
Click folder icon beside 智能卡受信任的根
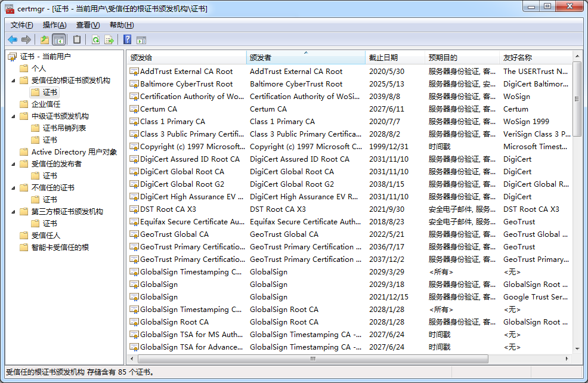(x=24, y=247)
